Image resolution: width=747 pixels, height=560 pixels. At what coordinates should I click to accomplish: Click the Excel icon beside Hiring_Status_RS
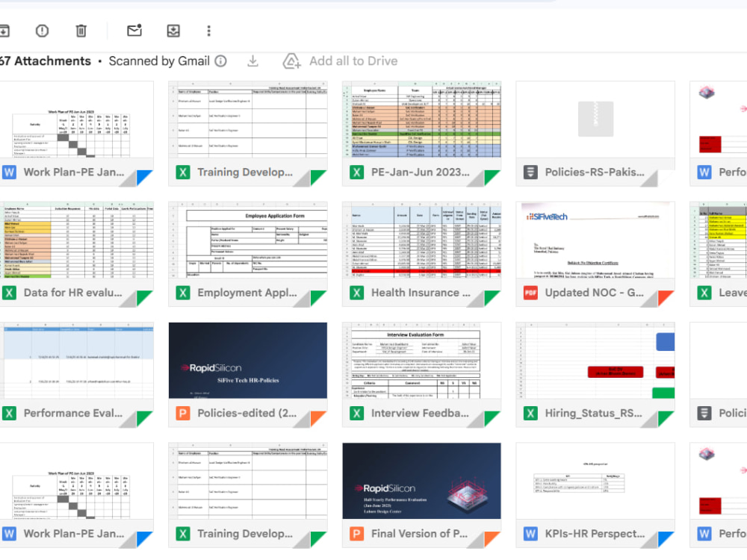point(530,413)
